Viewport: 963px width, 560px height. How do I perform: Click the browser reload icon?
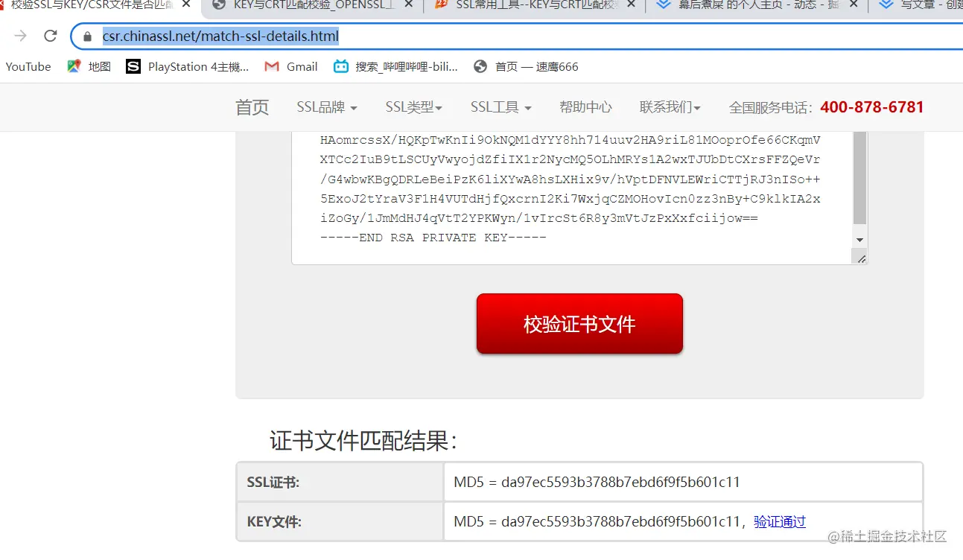click(51, 36)
